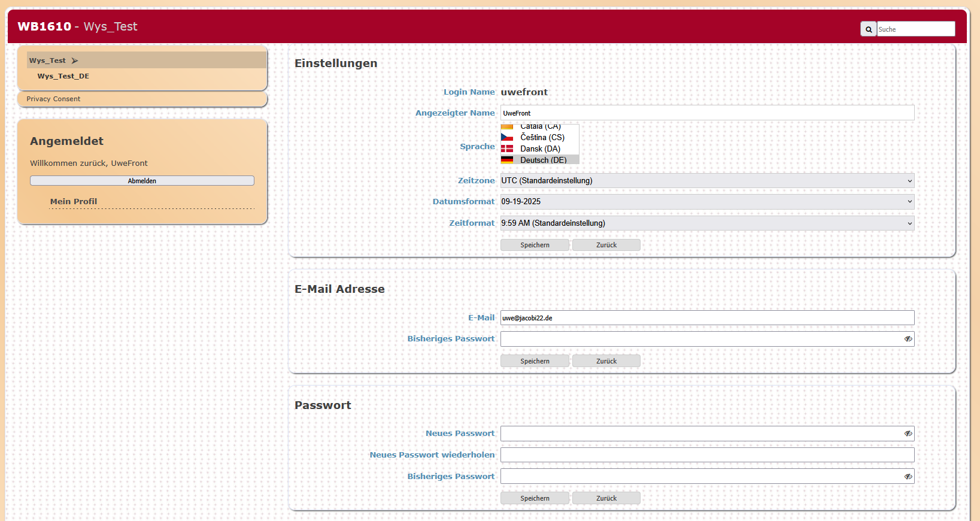Select Deutsch (DE) in language list
The image size is (980, 521).
(540, 160)
